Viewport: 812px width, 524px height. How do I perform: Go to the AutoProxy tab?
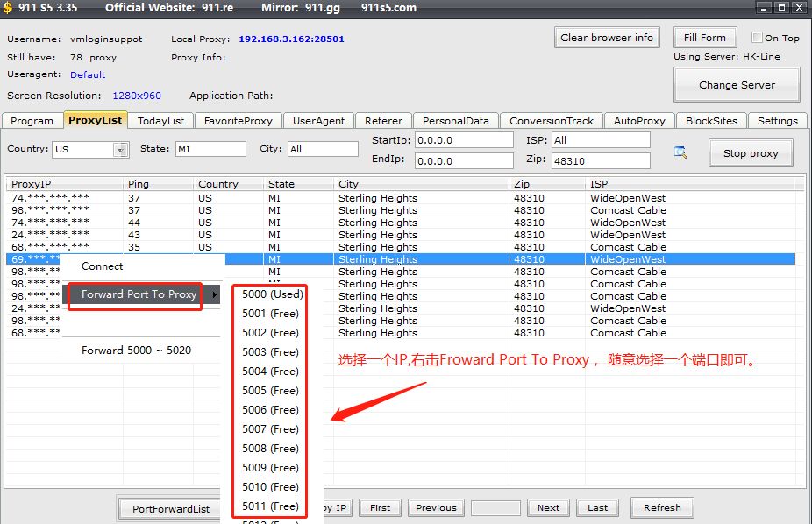coord(639,121)
